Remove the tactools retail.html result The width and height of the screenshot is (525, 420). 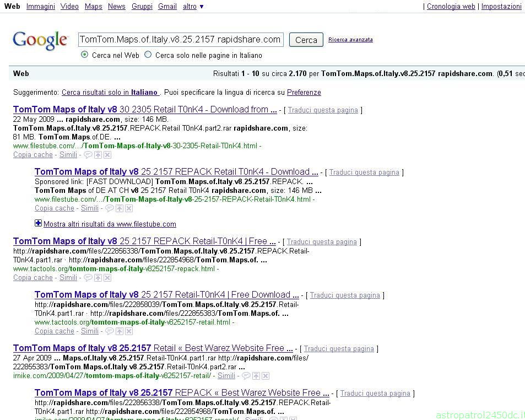129,331
